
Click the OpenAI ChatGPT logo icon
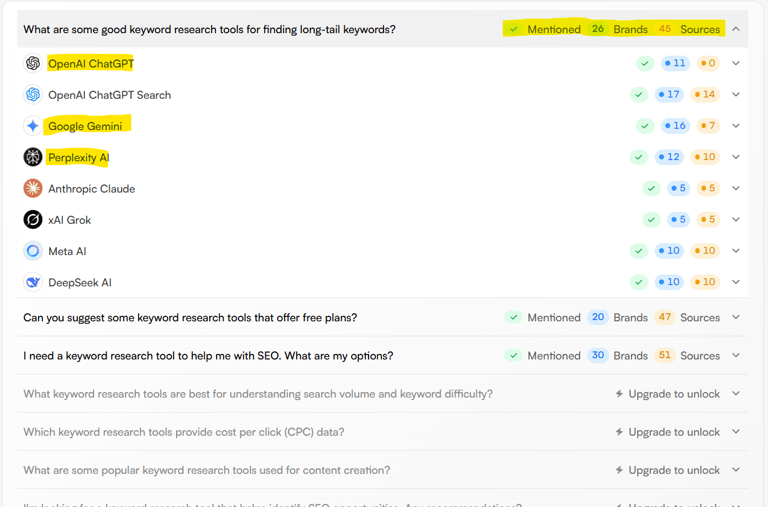coord(33,63)
